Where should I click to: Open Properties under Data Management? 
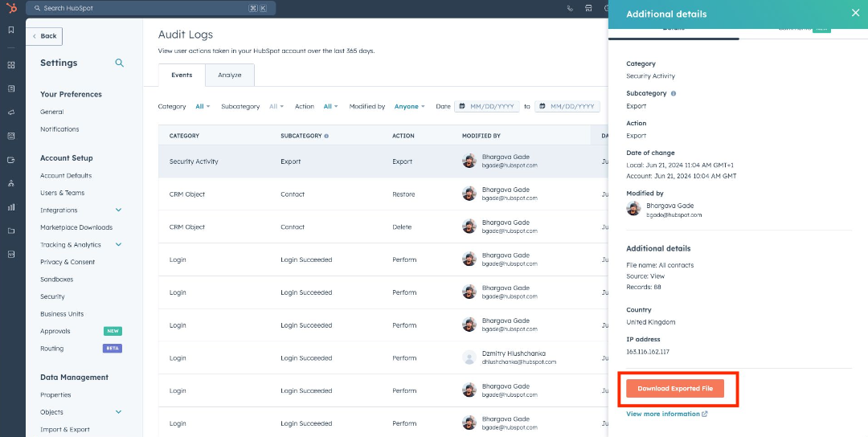click(x=55, y=395)
